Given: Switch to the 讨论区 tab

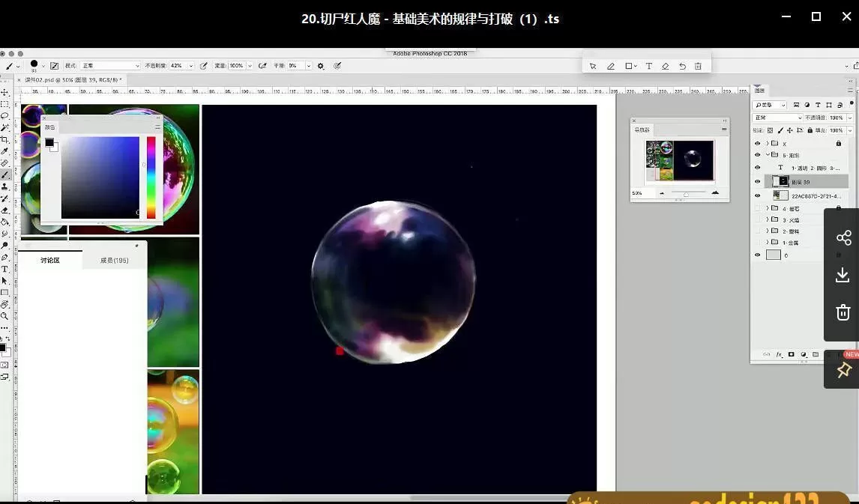Looking at the screenshot, I should point(49,261).
